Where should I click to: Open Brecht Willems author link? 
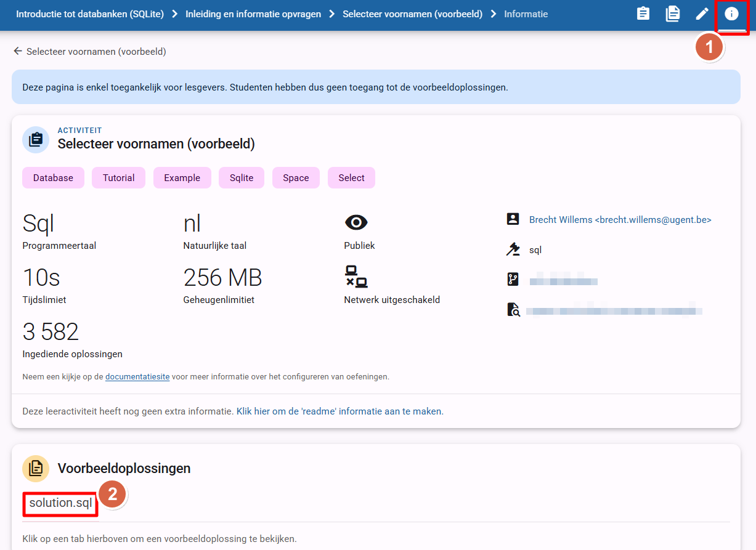click(620, 220)
